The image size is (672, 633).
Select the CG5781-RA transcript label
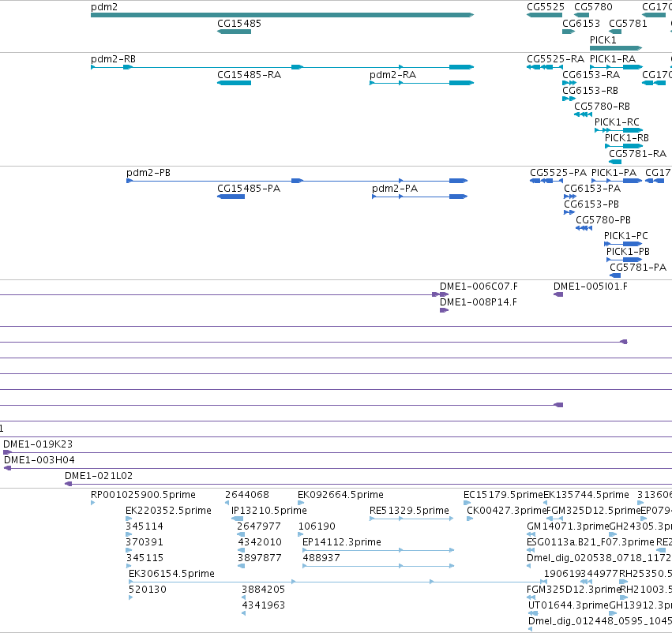pos(638,154)
